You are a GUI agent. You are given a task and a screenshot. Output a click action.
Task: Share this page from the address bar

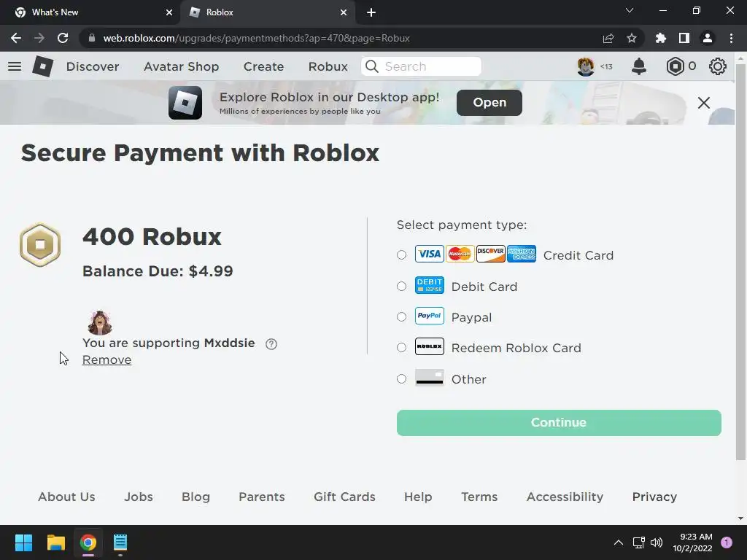(608, 38)
